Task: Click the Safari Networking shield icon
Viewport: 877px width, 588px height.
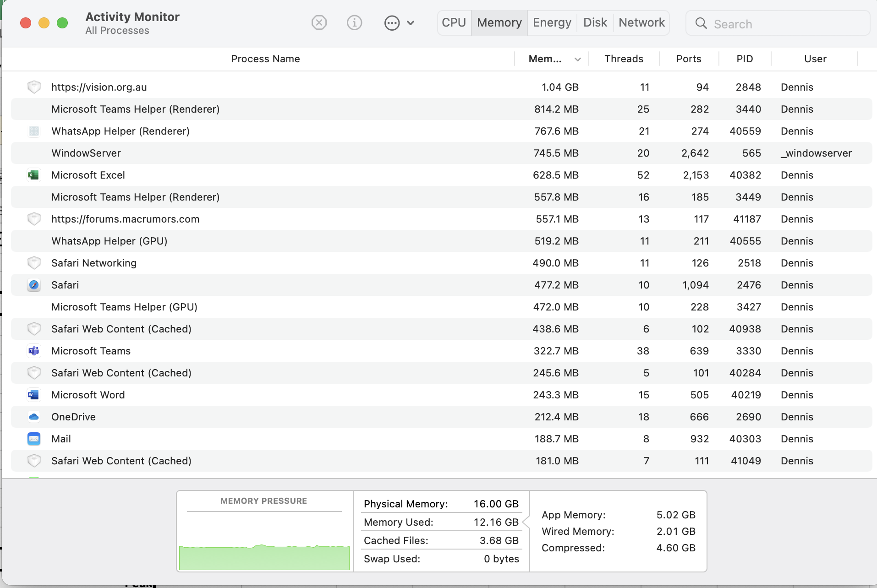Action: click(x=34, y=263)
